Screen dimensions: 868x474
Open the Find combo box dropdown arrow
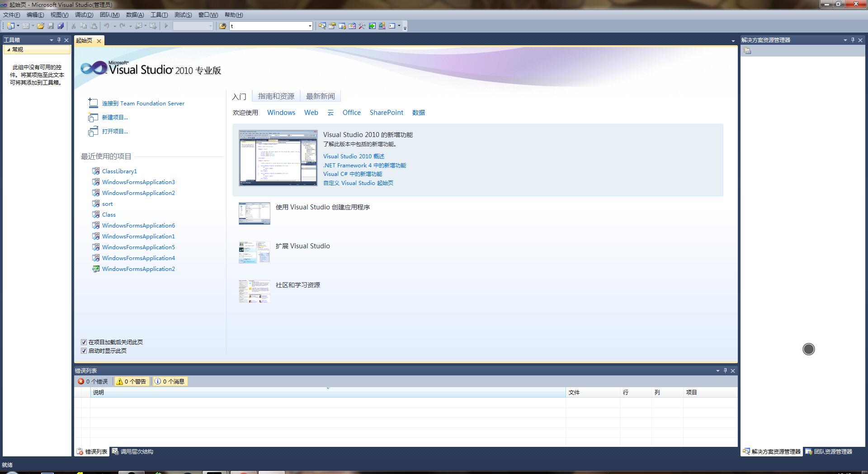[x=310, y=26]
